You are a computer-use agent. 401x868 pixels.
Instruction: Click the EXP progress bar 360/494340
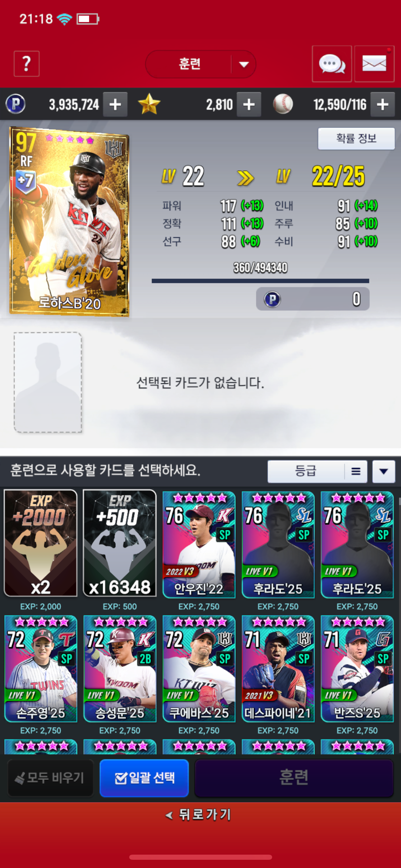260,280
